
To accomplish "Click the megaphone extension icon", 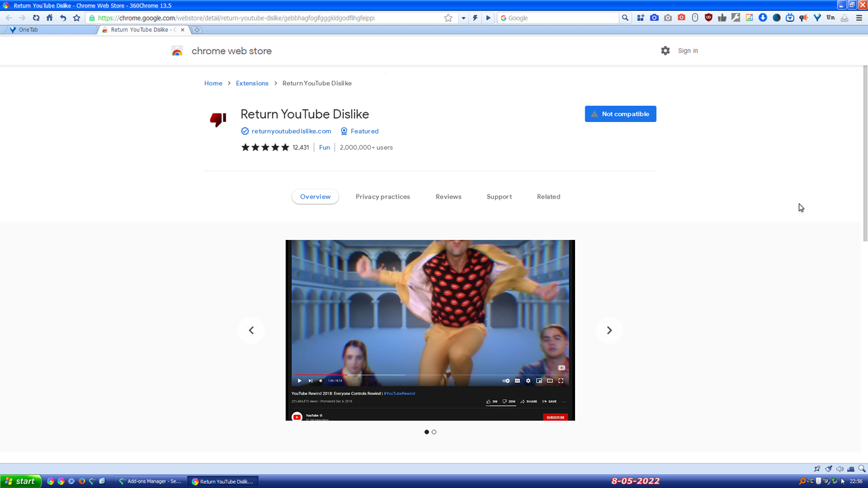I will [x=804, y=18].
